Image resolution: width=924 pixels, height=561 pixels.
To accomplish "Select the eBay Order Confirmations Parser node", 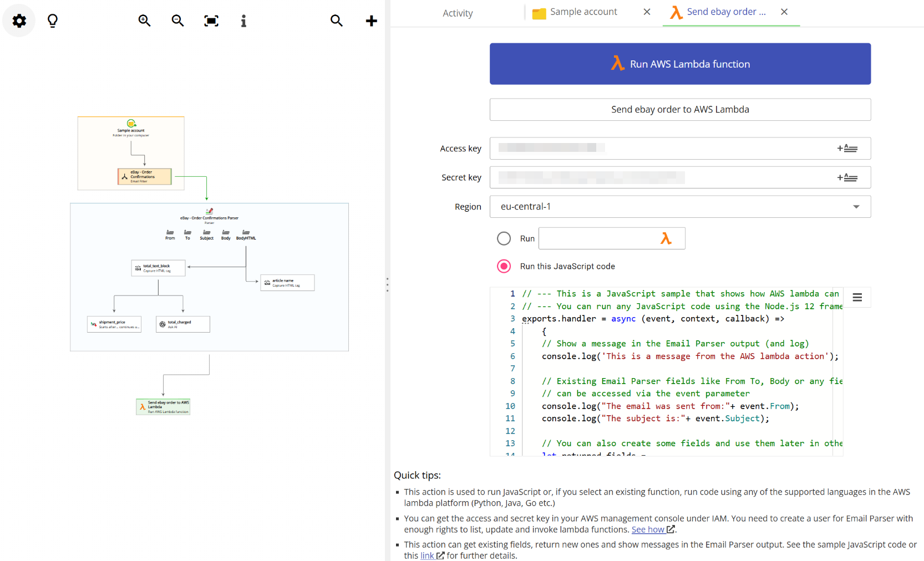I will click(x=209, y=216).
